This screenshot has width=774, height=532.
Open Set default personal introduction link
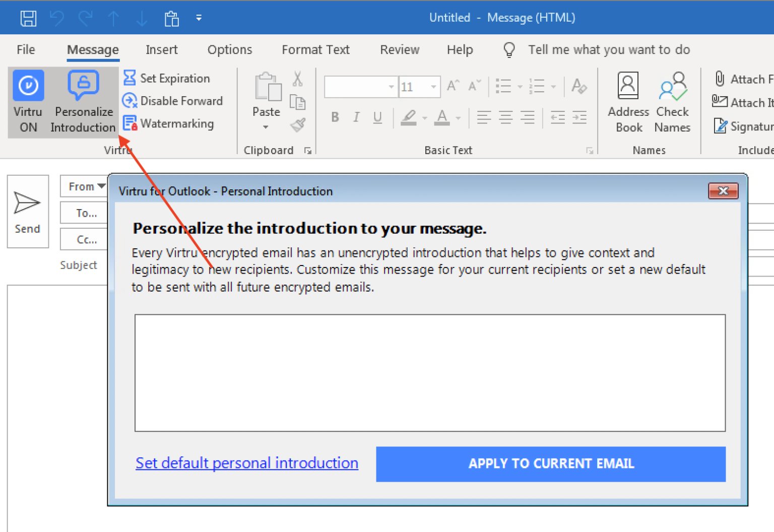pyautogui.click(x=246, y=462)
